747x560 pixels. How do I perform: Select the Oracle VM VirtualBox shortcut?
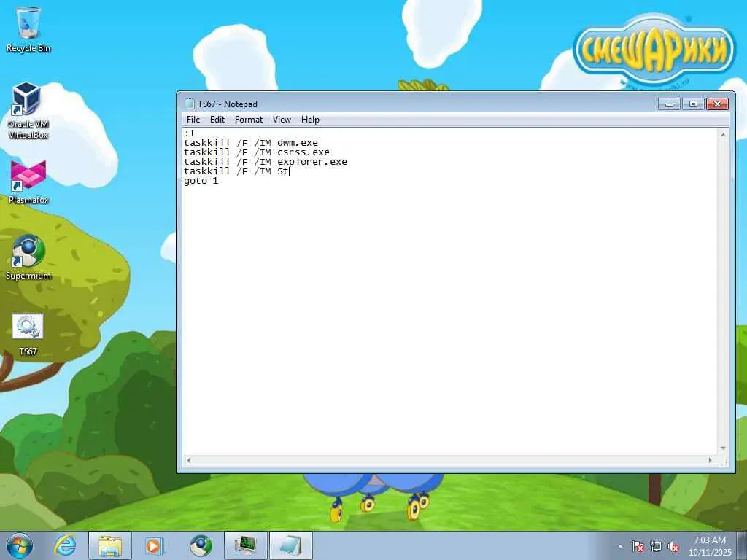click(x=28, y=111)
